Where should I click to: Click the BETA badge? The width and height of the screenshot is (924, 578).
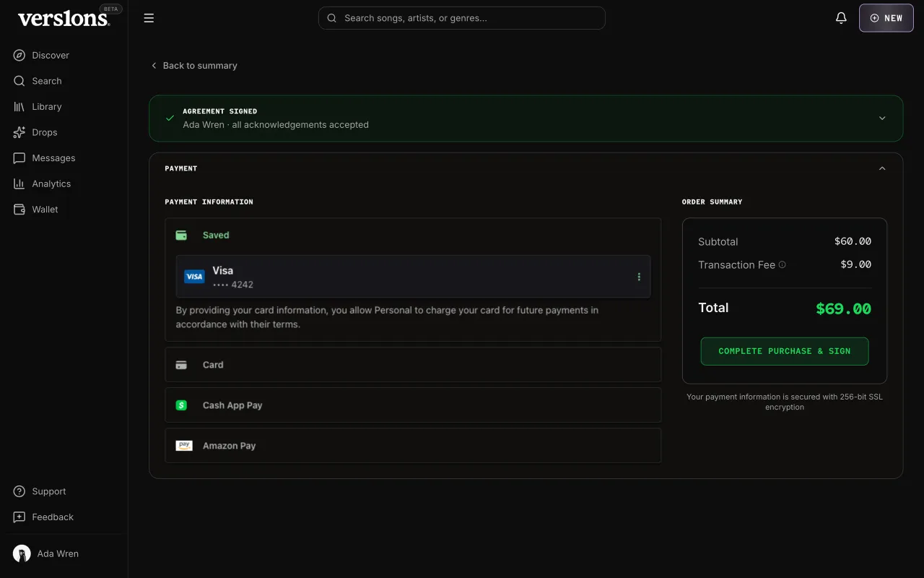point(111,9)
